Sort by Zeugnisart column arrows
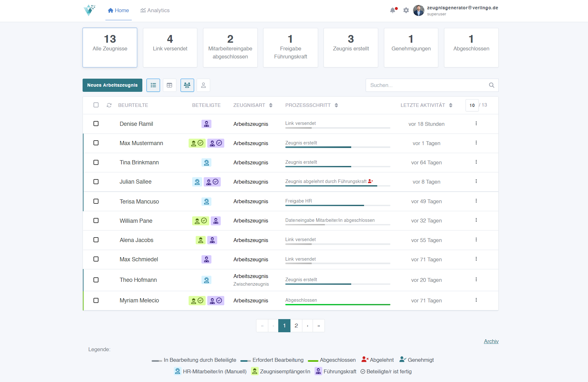 point(271,105)
